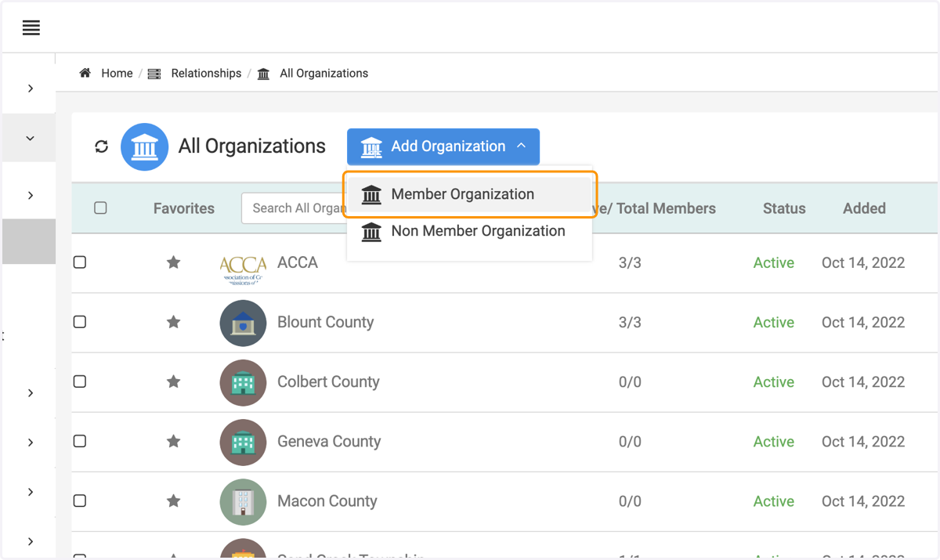Click the building icon beside Non Member Organization
940x560 pixels.
pyautogui.click(x=371, y=231)
